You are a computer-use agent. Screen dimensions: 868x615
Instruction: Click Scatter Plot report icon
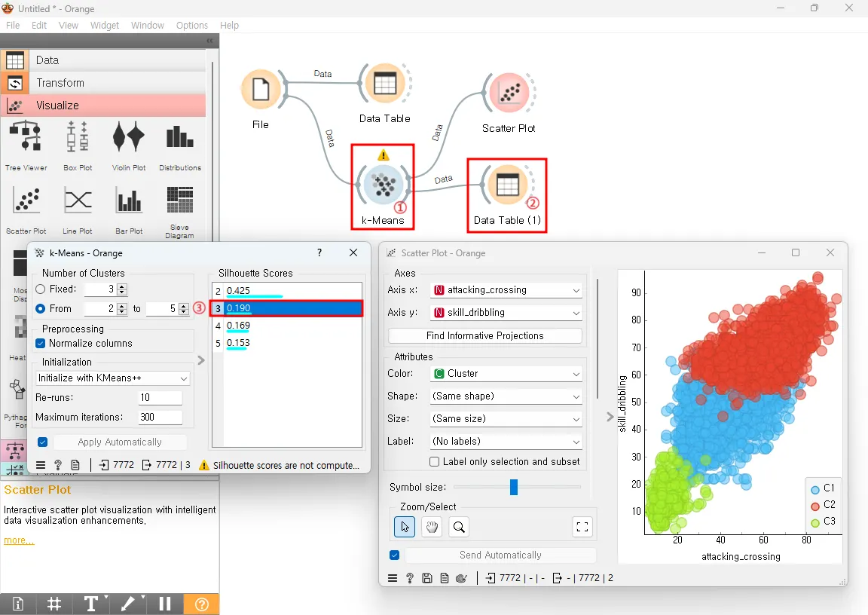click(445, 578)
